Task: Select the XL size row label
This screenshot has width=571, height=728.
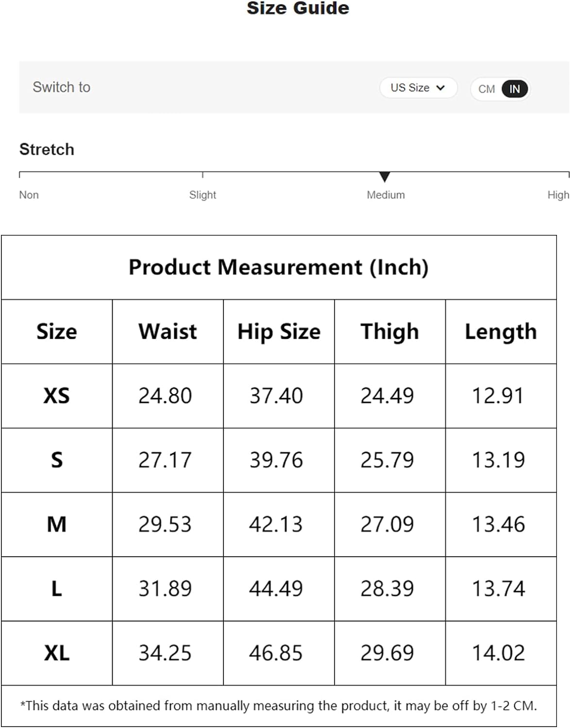Action: coord(57,653)
